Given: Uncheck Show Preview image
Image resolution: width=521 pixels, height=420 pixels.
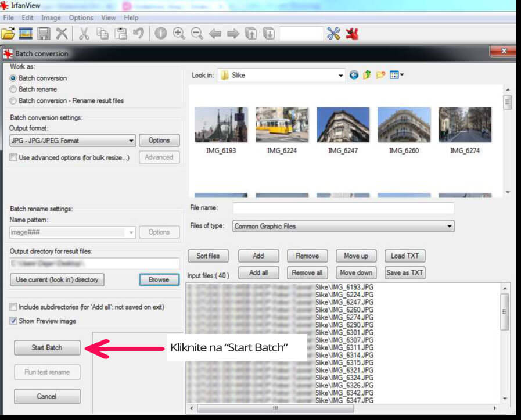Looking at the screenshot, I should [x=13, y=321].
